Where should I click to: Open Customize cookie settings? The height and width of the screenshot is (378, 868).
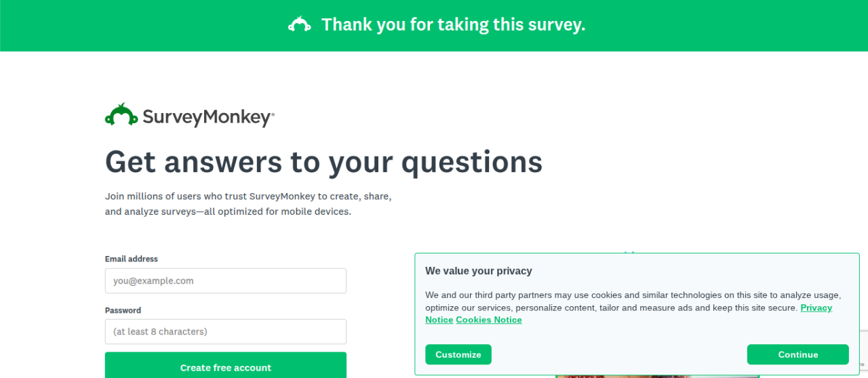[x=458, y=354]
